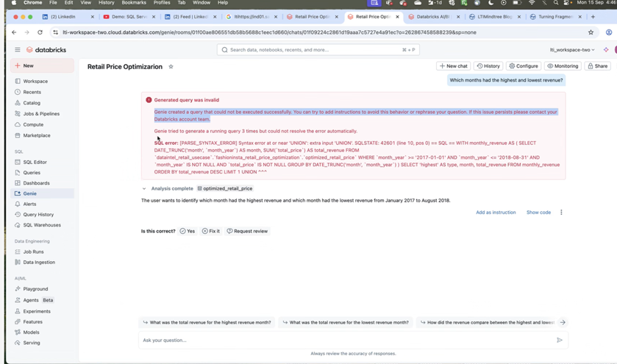This screenshot has height=364, width=617.
Task: Open the hamburger menu next to Databricks logo
Action: [18, 50]
